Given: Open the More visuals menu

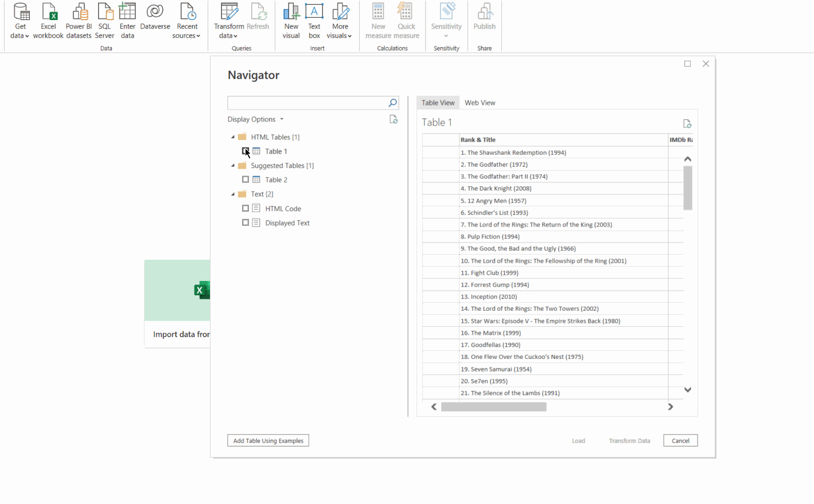Looking at the screenshot, I should coord(340,21).
